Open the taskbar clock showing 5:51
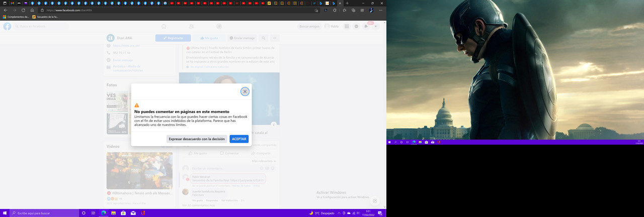This screenshot has height=217, width=644. [x=368, y=213]
